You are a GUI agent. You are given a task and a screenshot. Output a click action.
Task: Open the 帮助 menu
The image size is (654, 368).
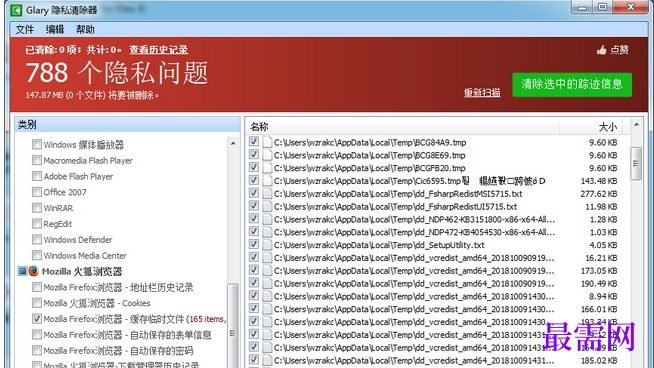85,30
